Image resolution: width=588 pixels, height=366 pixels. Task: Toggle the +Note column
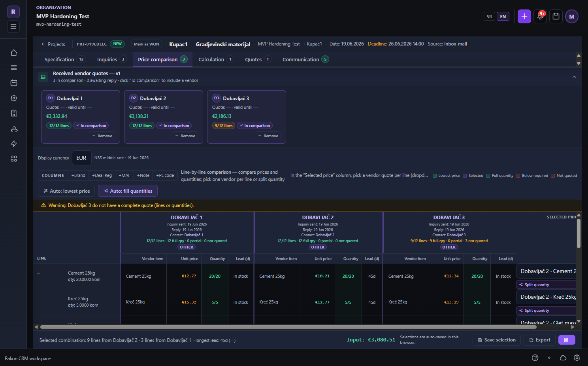tap(143, 175)
